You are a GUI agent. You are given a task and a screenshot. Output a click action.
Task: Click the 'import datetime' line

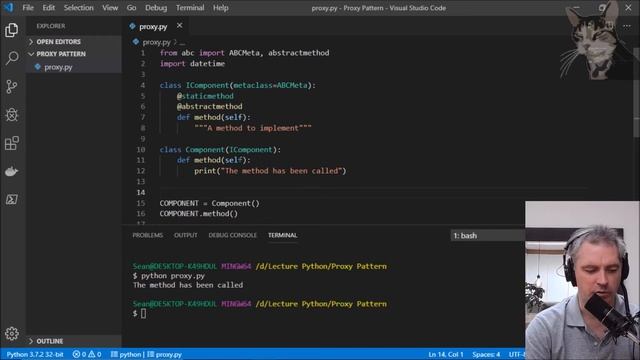click(x=192, y=64)
